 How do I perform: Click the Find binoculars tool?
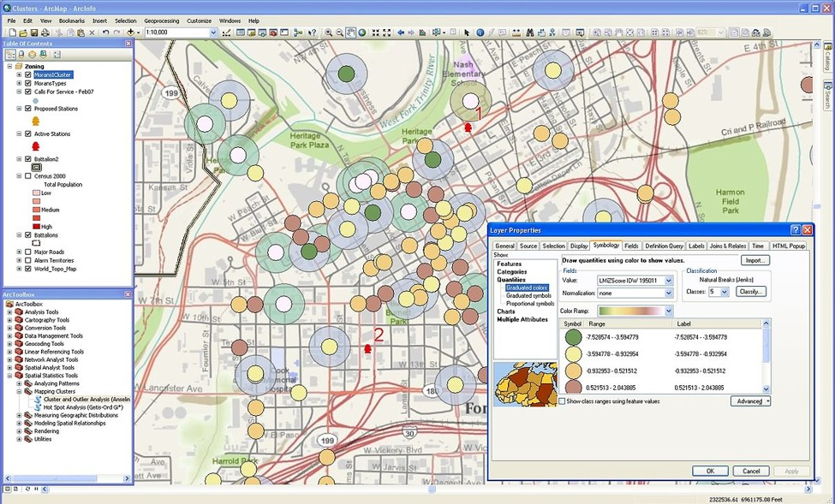pyautogui.click(x=530, y=33)
